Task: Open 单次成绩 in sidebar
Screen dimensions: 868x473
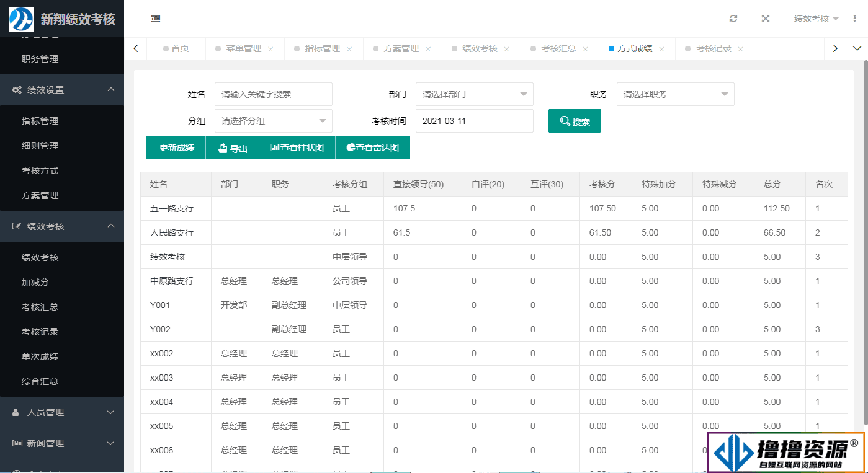Action: tap(62, 356)
